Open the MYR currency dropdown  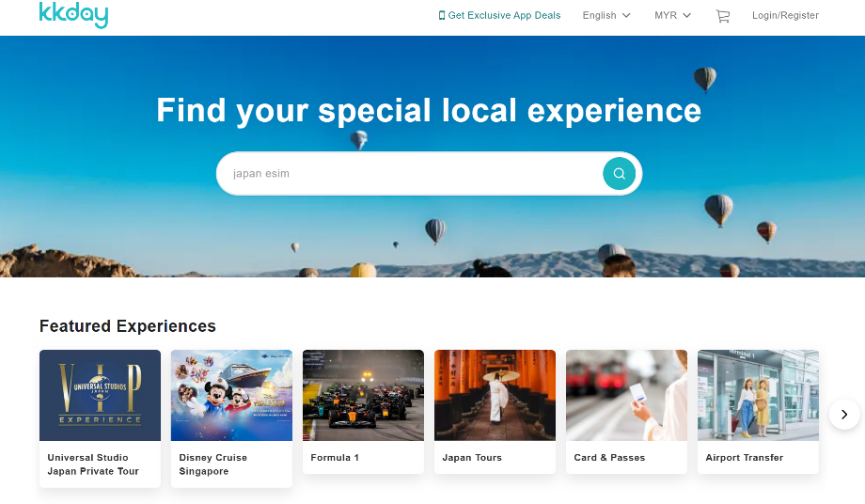point(672,15)
